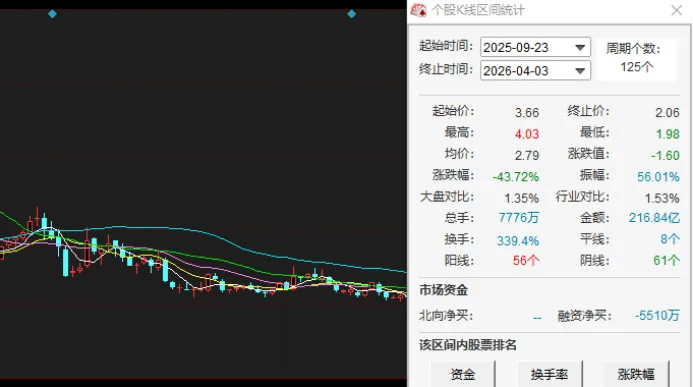Click the 涨跌幅 value -43.72%
This screenshot has width=693, height=387.
click(516, 177)
